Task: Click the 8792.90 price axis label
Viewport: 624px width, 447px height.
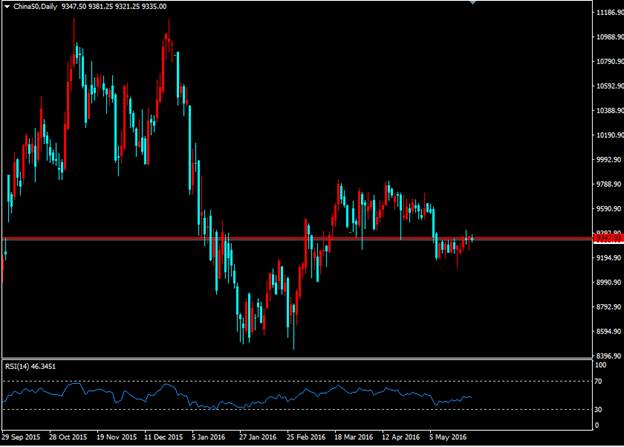Action: 609,307
